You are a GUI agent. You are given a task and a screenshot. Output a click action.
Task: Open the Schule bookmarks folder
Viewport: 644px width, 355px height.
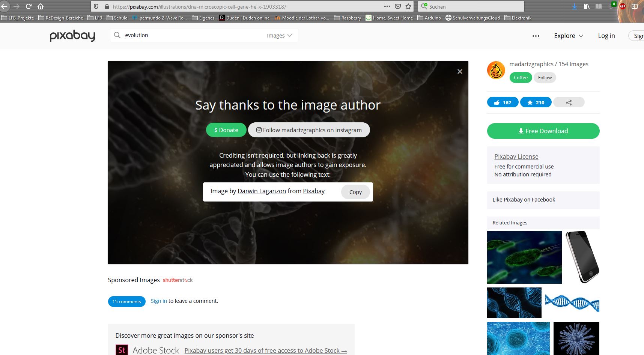tap(117, 18)
